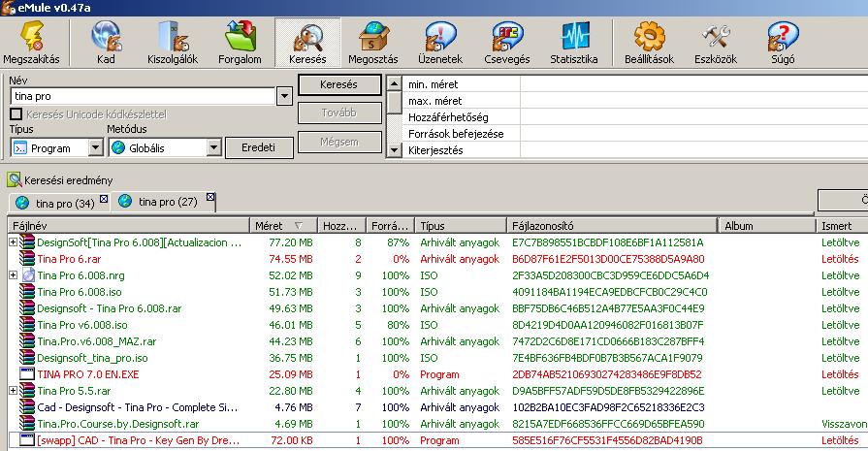Open the Megosztás shared files icon

tap(373, 36)
